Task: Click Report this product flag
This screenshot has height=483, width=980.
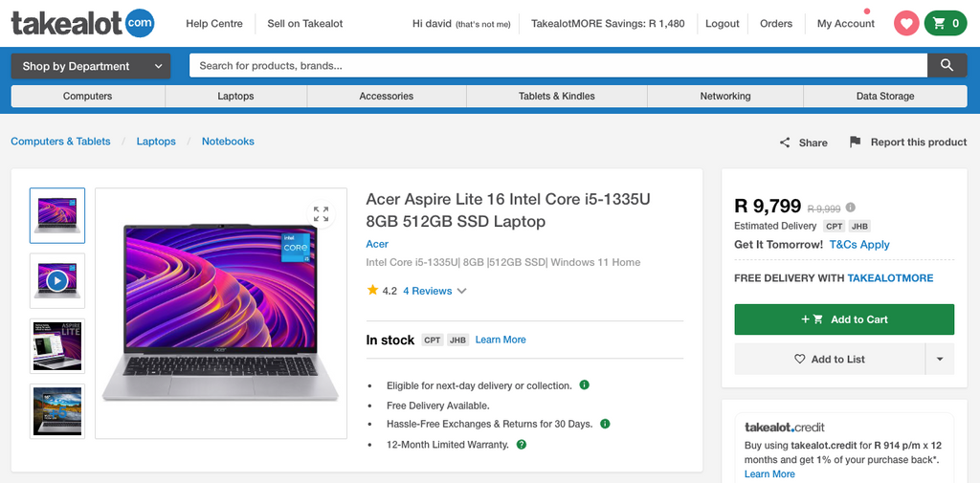Action: tap(855, 142)
